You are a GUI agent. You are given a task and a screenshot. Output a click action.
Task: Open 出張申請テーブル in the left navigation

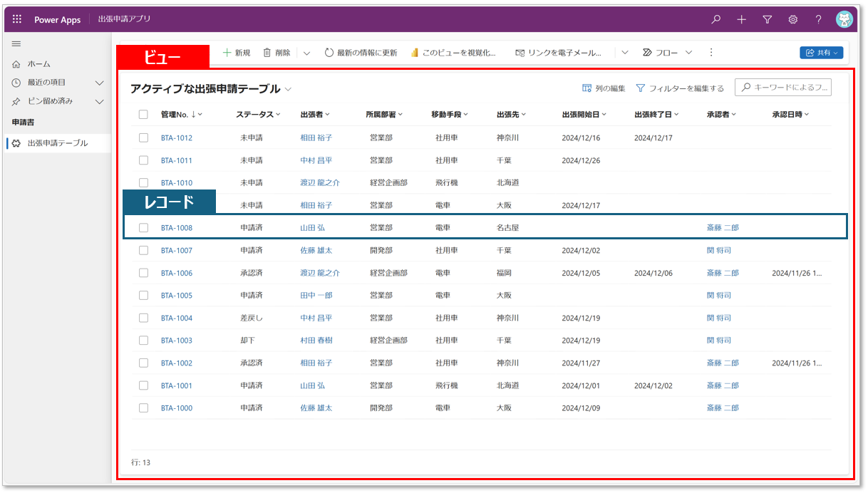[x=57, y=143]
